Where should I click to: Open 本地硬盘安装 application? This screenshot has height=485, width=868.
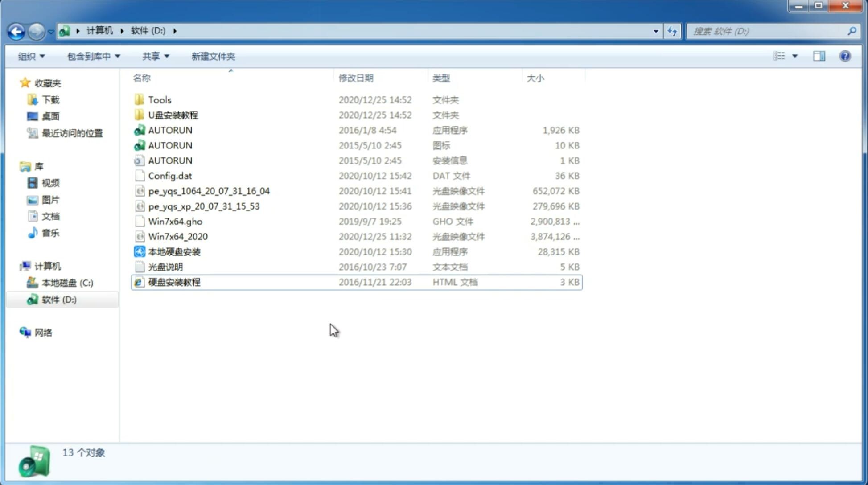pos(173,251)
